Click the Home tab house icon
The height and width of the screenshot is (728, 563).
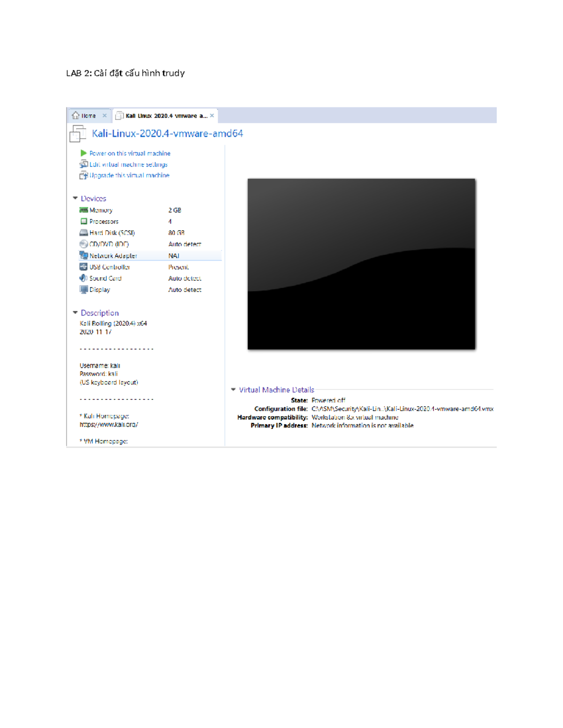[x=76, y=115]
